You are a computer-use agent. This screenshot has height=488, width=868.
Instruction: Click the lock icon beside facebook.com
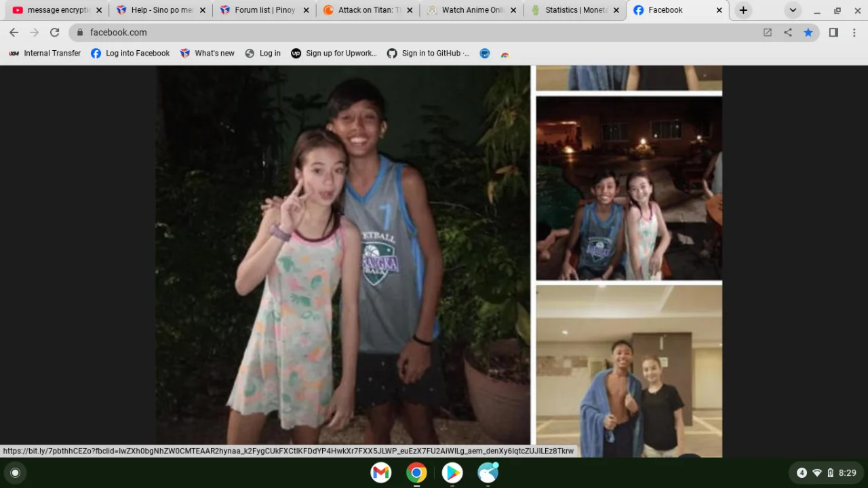click(x=80, y=33)
